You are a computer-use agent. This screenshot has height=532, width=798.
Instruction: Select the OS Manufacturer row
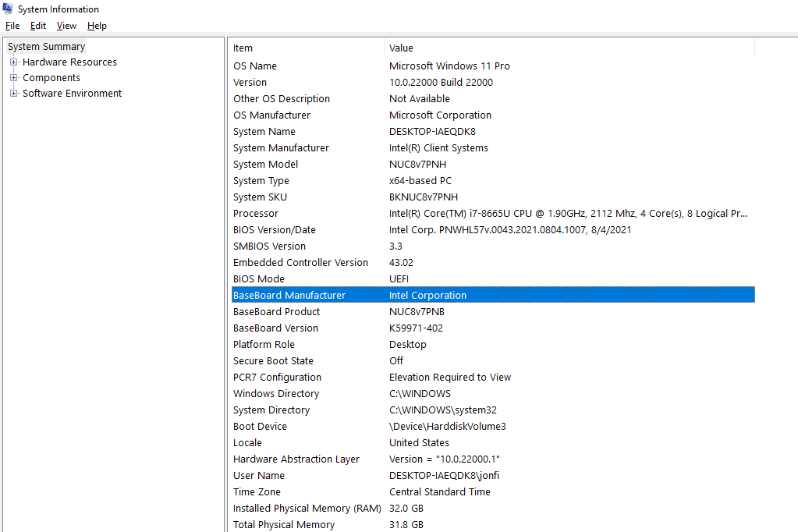click(x=493, y=115)
